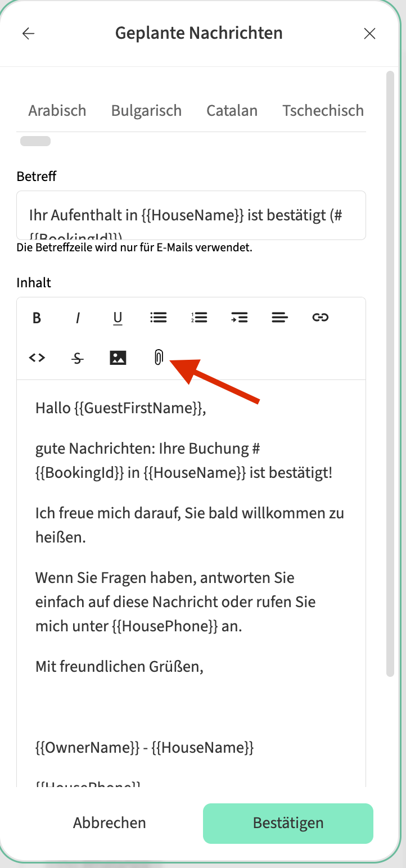The height and width of the screenshot is (868, 406).
Task: Click the Betreff subject input field
Action: 191,215
